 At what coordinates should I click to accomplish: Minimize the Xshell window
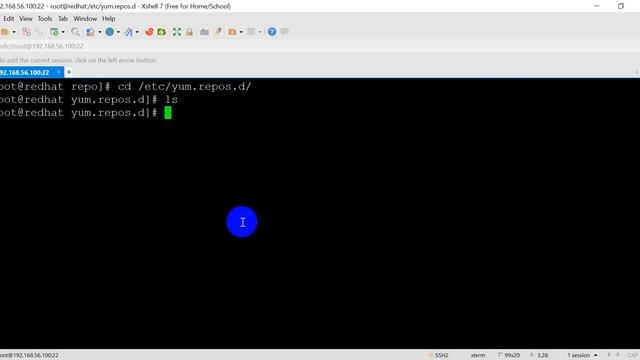[x=597, y=6]
